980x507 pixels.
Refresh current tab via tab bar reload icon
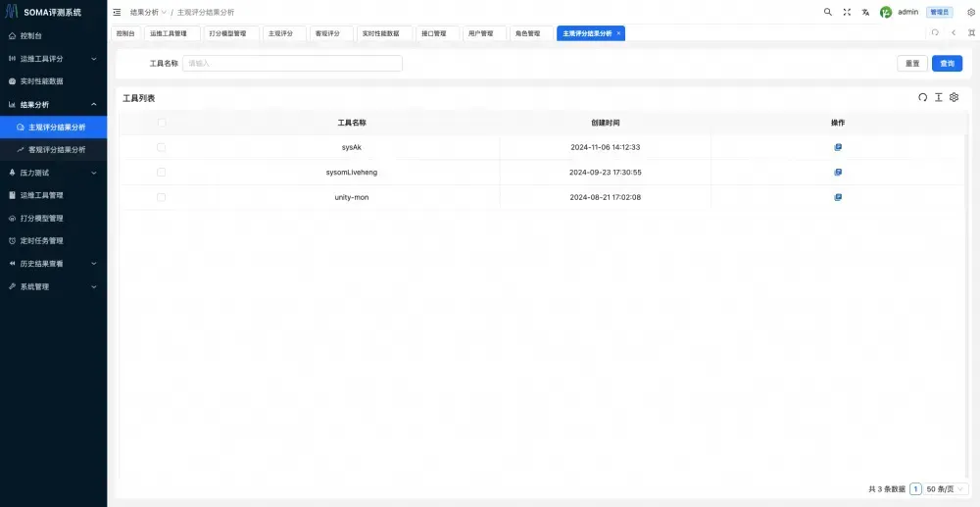(935, 33)
